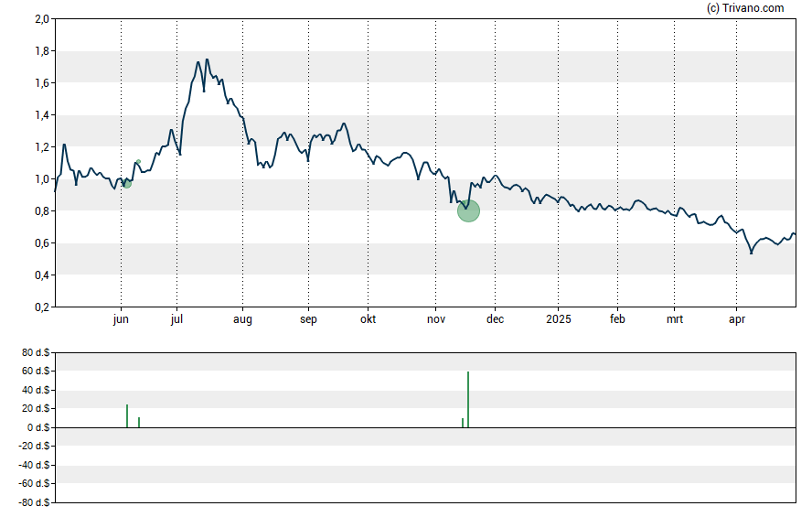Click the small green circle marker on the price line in early June

point(127,183)
